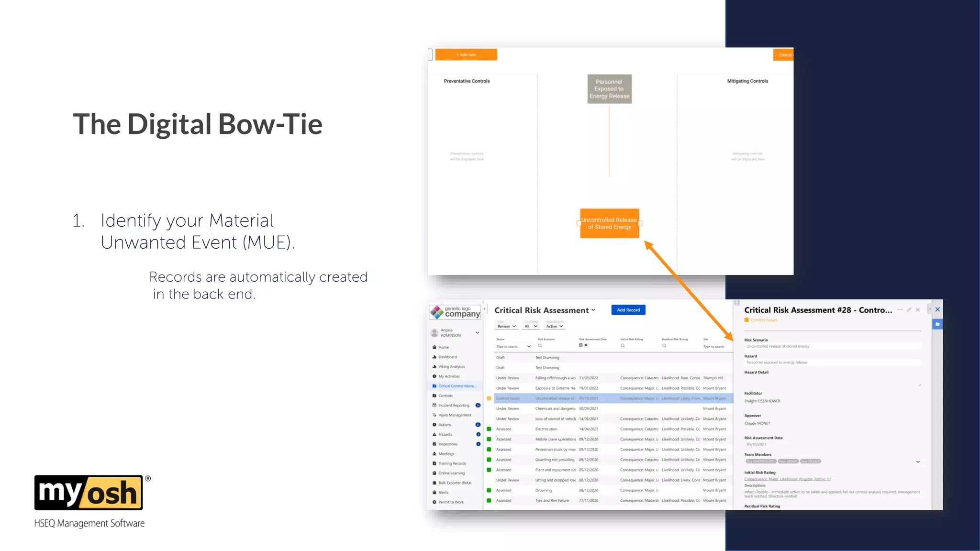Expand the Critical Risk Assessment title dropdown
Screen dimensions: 980x551
(593, 310)
